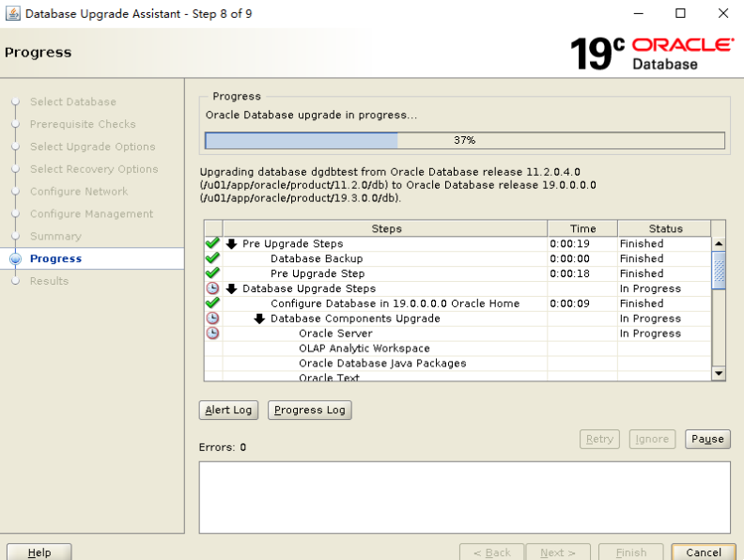The height and width of the screenshot is (560, 744).
Task: Select the Oracle Text row
Action: pyautogui.click(x=329, y=378)
